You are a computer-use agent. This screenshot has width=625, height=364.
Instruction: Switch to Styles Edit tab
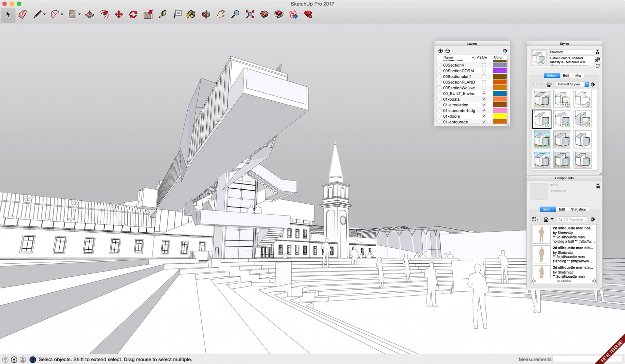pyautogui.click(x=566, y=76)
